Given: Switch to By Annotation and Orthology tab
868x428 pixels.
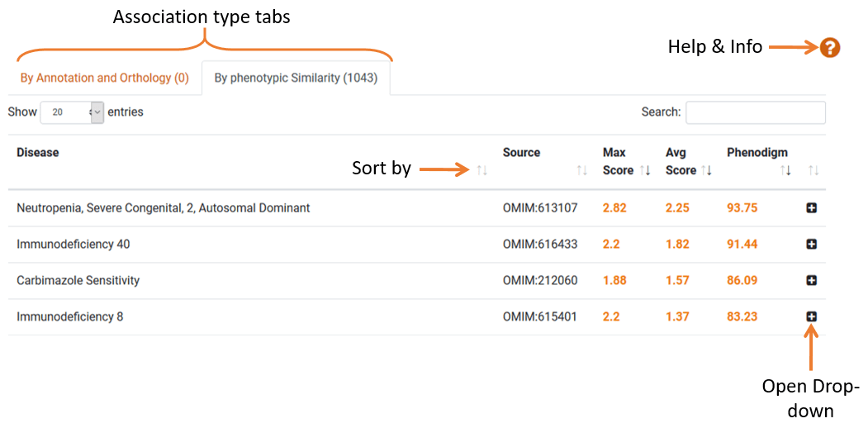Looking at the screenshot, I should coord(105,78).
